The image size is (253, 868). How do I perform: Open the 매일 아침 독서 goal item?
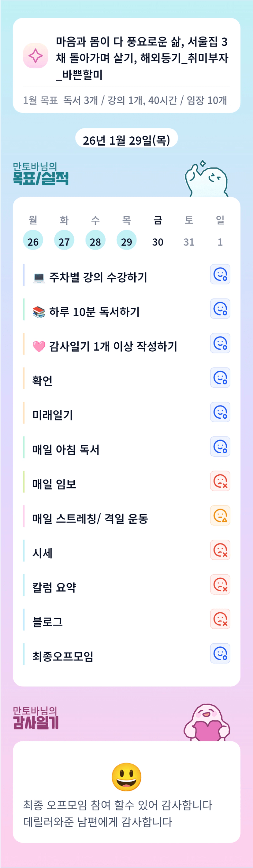click(x=66, y=450)
